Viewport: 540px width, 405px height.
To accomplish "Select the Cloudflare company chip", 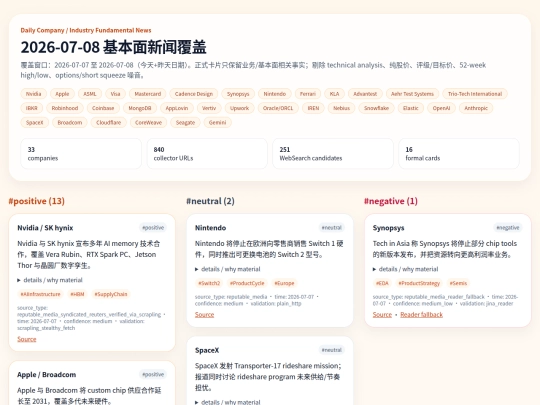I will (x=108, y=123).
